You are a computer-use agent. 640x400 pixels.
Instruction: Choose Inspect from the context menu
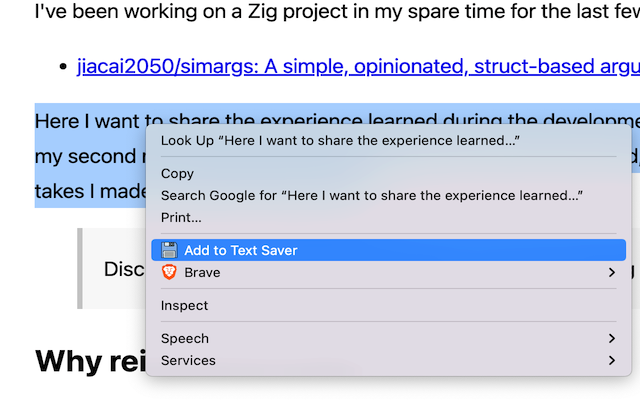[184, 305]
